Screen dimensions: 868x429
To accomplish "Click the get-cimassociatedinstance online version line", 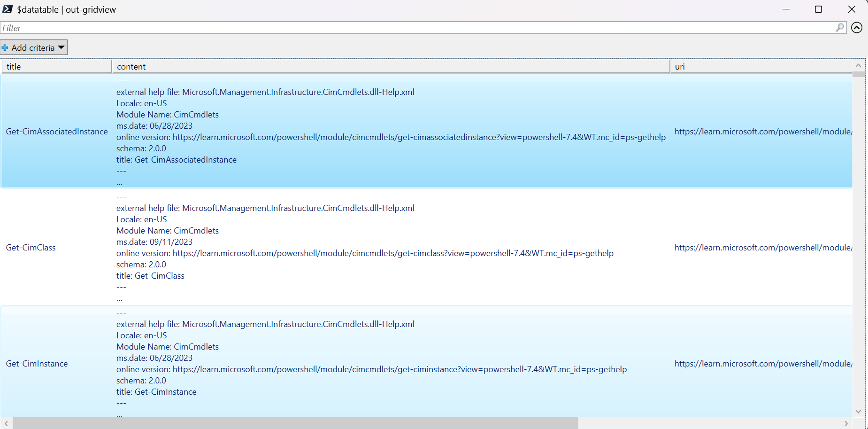I will click(x=391, y=137).
